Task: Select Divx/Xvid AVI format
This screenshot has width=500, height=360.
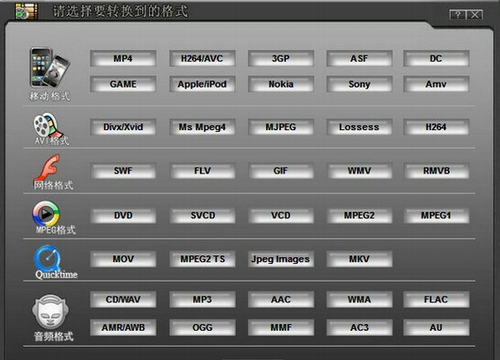Action: click(x=123, y=127)
